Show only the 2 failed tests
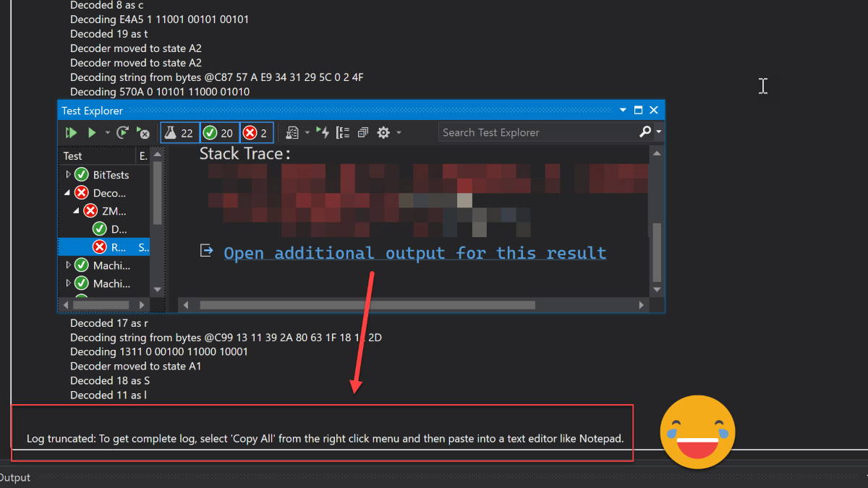This screenshot has height=488, width=868. 255,132
